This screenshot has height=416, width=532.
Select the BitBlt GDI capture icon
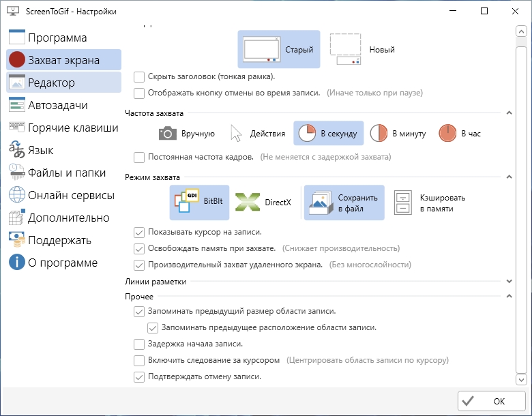point(187,201)
